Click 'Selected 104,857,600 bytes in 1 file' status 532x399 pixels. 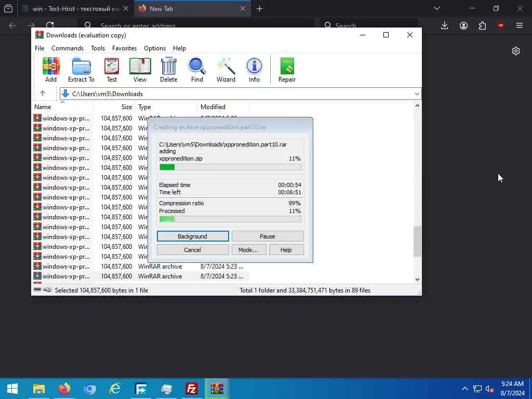pos(101,290)
